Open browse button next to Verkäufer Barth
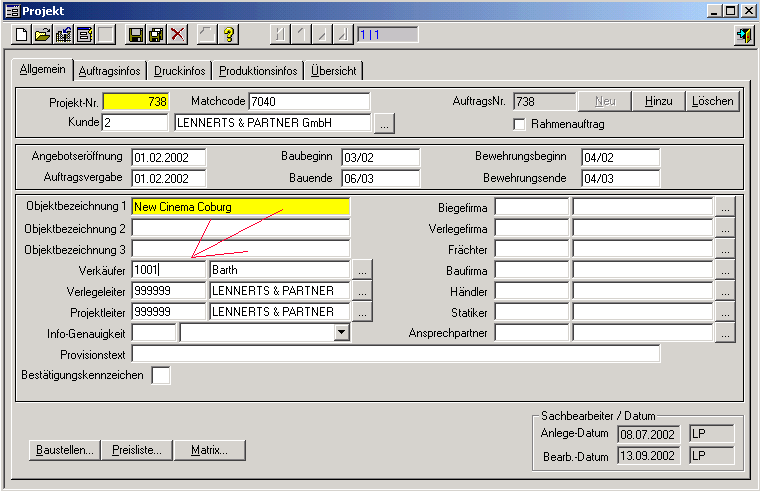 tap(362, 270)
